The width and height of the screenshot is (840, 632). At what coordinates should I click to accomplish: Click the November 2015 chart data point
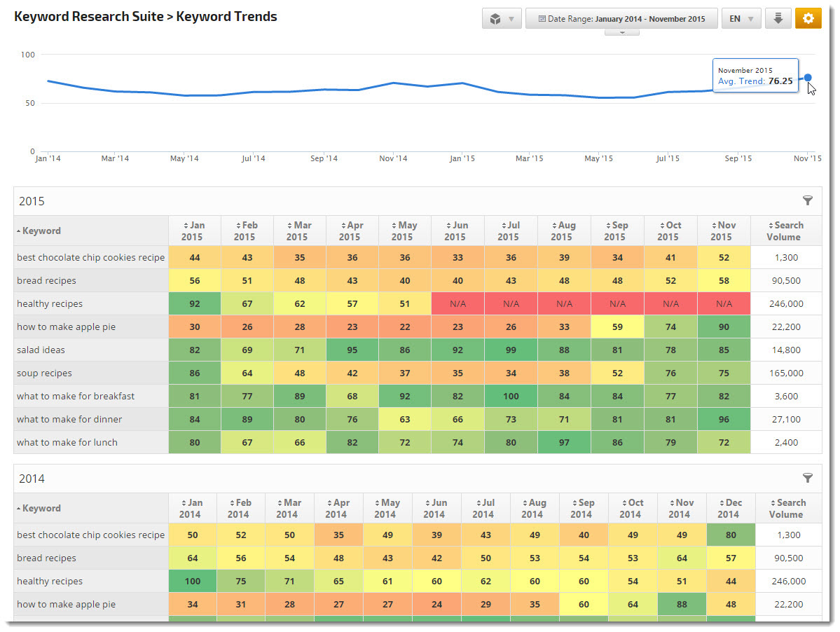[808, 78]
